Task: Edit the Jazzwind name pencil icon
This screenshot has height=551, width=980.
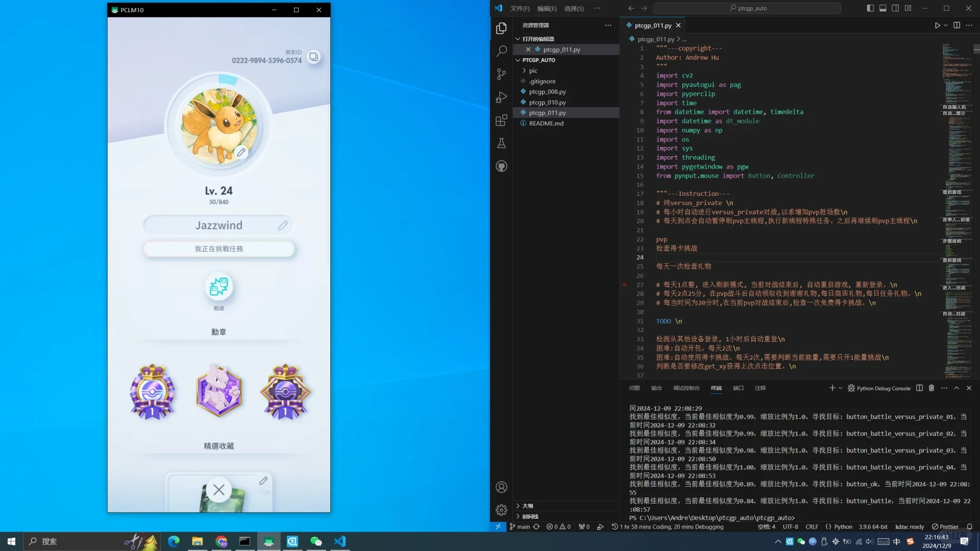Action: click(x=283, y=226)
